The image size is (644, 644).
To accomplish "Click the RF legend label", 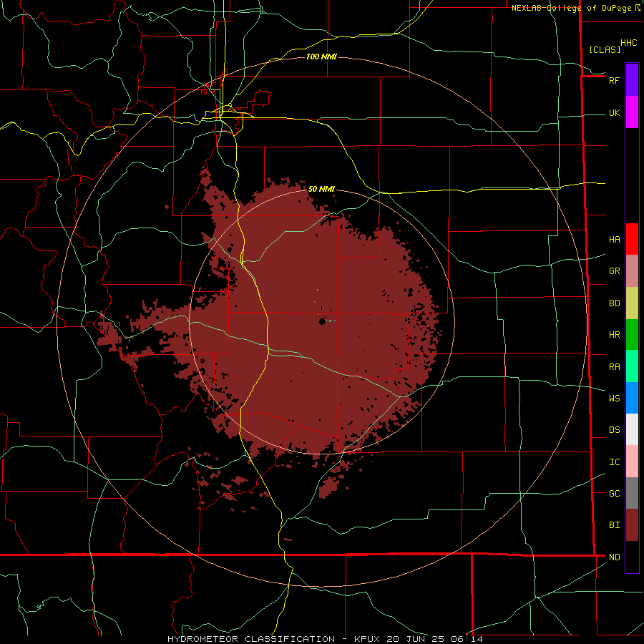I will tap(614, 80).
